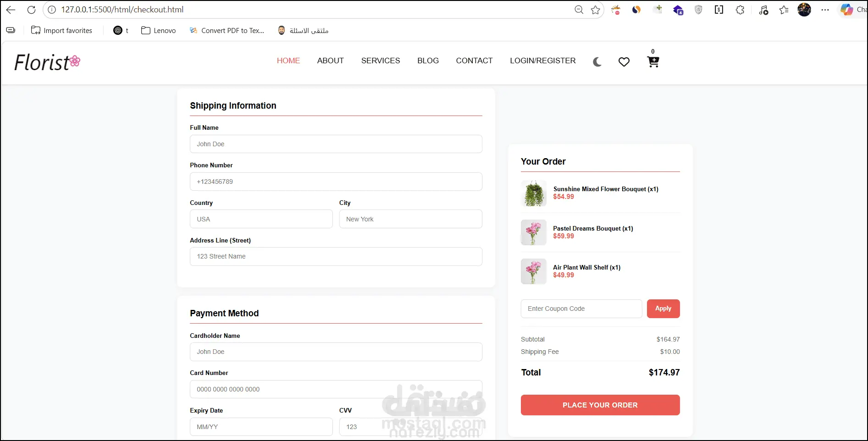Click the browser address bar URL

pos(122,10)
